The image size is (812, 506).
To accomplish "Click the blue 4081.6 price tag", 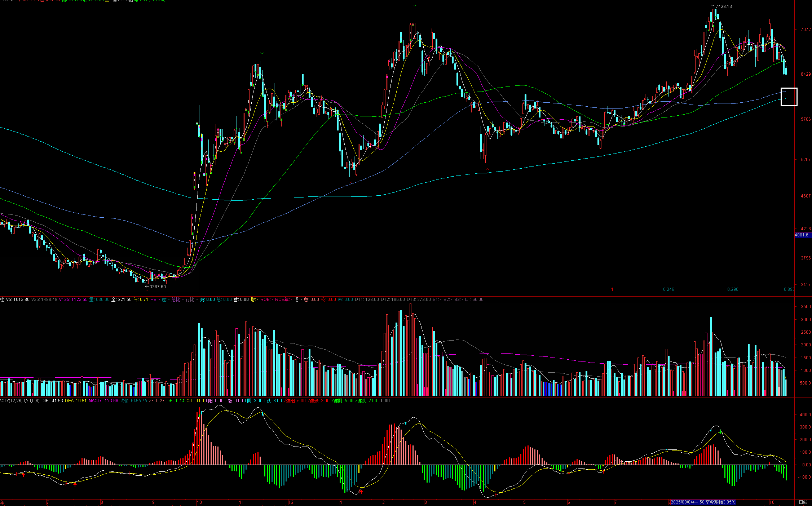I will [x=802, y=235].
